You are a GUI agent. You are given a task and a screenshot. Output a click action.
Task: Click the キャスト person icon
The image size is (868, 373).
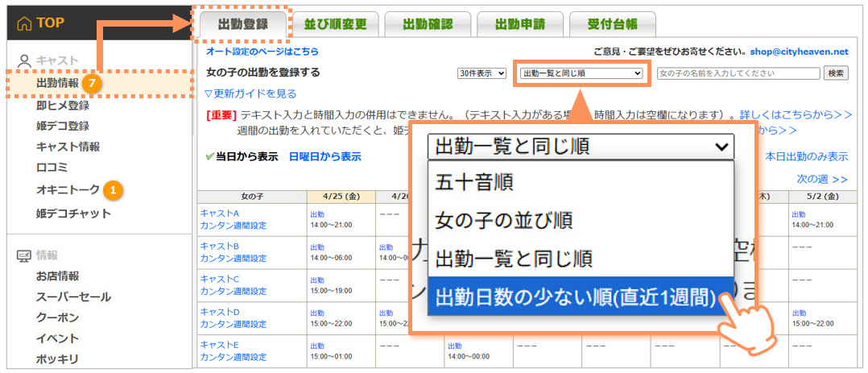(x=24, y=60)
